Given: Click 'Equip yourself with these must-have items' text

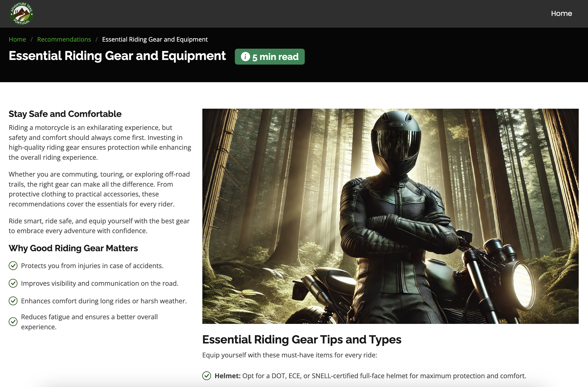Looking at the screenshot, I should click(x=289, y=355).
